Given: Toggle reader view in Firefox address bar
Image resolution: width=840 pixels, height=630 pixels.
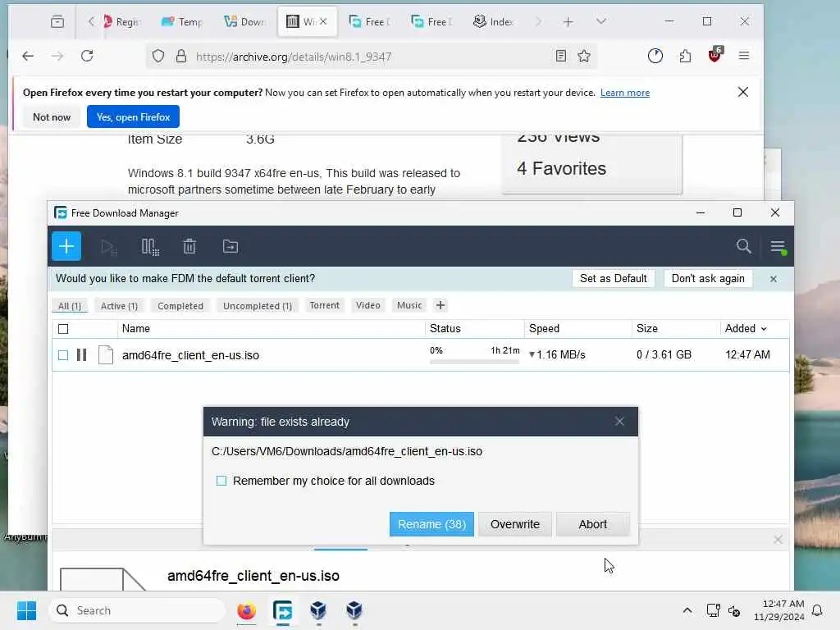Looking at the screenshot, I should point(561,56).
